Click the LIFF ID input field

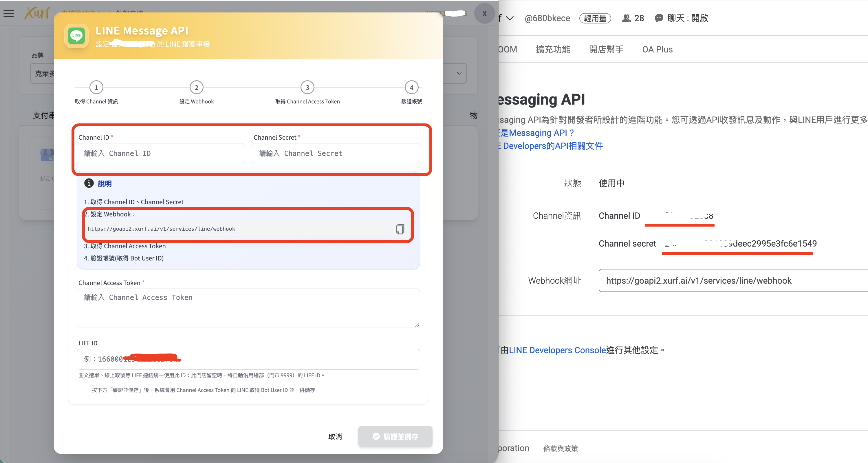pyautogui.click(x=248, y=359)
